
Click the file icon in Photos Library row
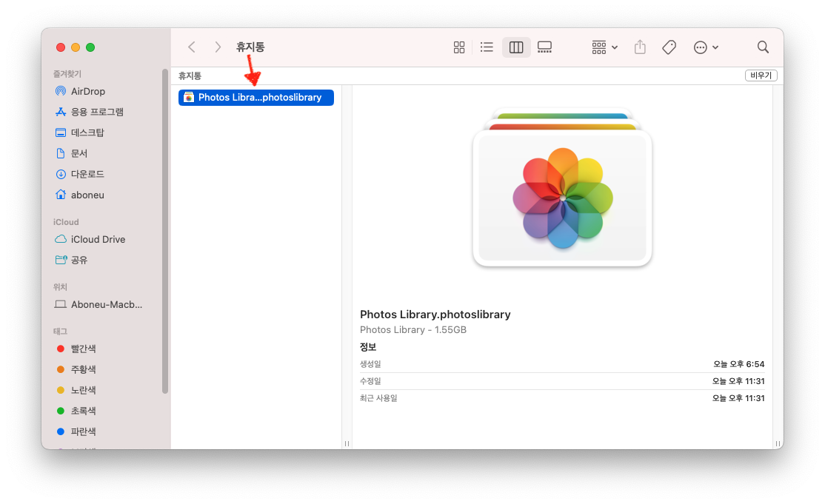point(188,98)
